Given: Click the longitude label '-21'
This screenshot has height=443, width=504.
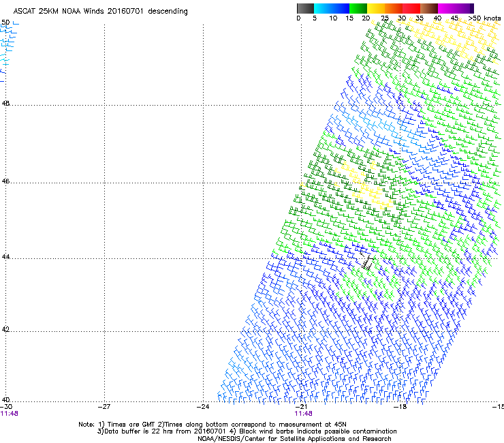Looking at the screenshot, I should (x=301, y=407).
